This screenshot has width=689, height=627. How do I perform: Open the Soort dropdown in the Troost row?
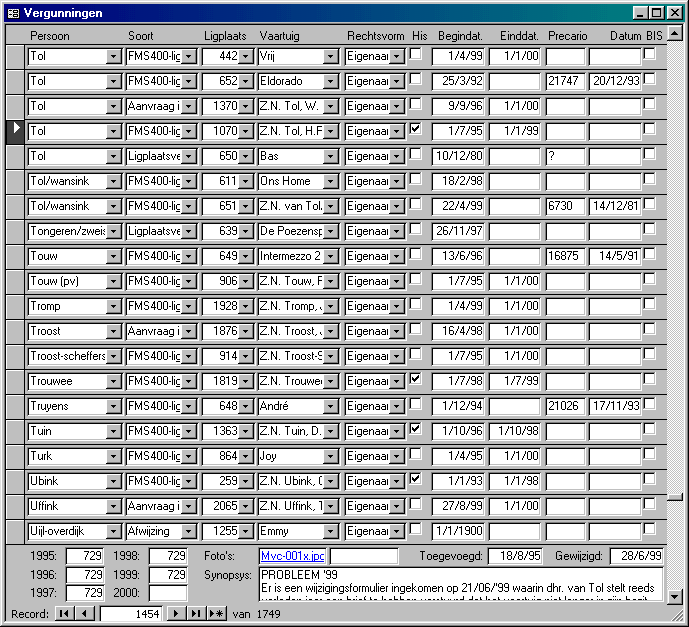(x=189, y=331)
